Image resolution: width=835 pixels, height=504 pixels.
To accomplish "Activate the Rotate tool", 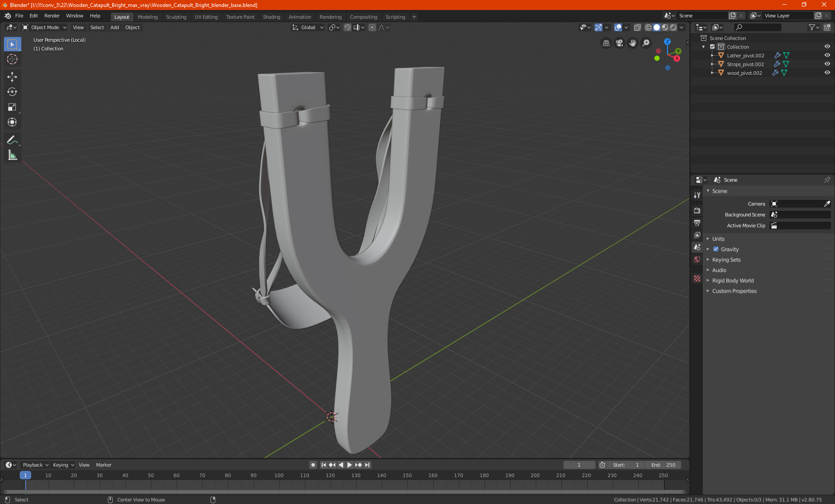I will tap(12, 92).
